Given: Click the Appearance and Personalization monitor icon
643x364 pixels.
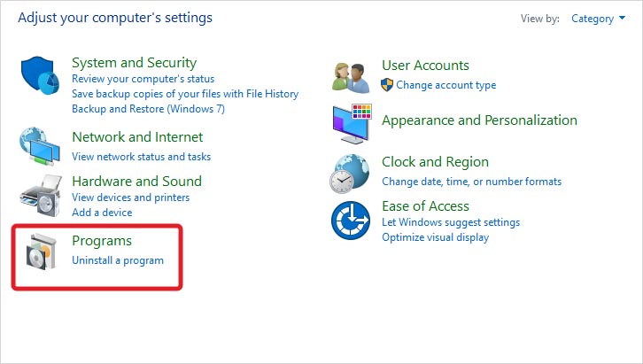Looking at the screenshot, I should pos(352,123).
